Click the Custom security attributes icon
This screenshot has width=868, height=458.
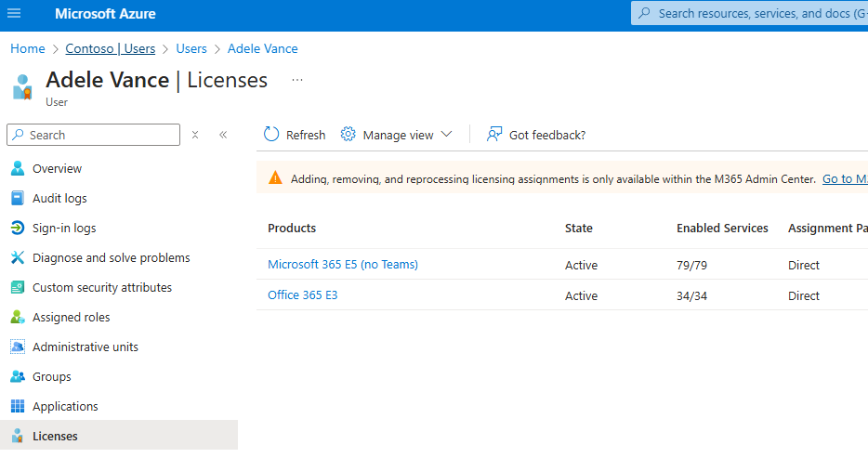[x=18, y=288]
